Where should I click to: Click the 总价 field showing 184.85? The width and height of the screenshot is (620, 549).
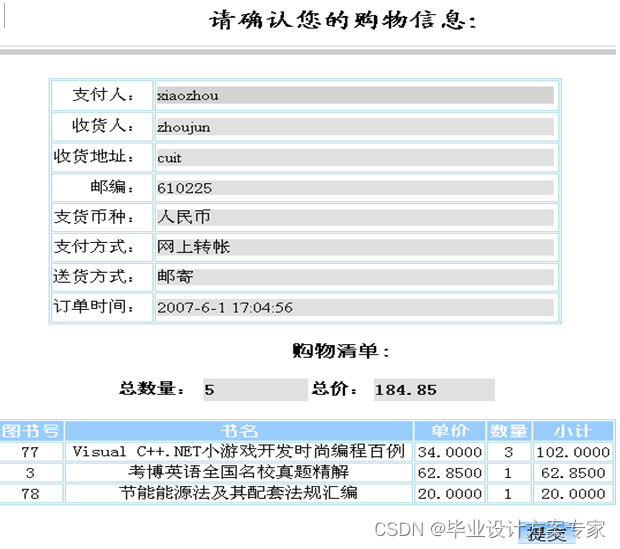click(x=434, y=390)
